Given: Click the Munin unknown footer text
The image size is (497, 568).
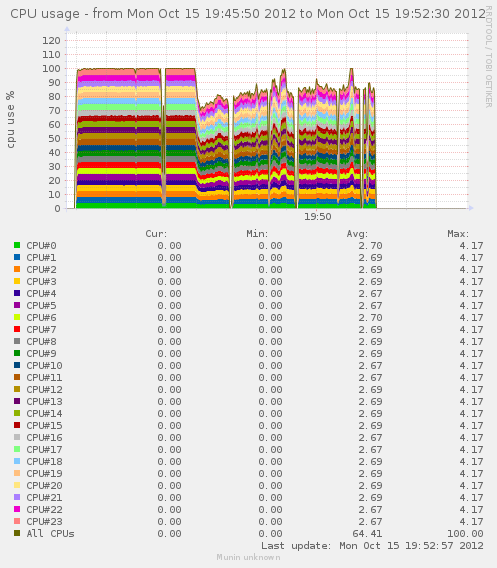Looking at the screenshot, I should 248,557.
